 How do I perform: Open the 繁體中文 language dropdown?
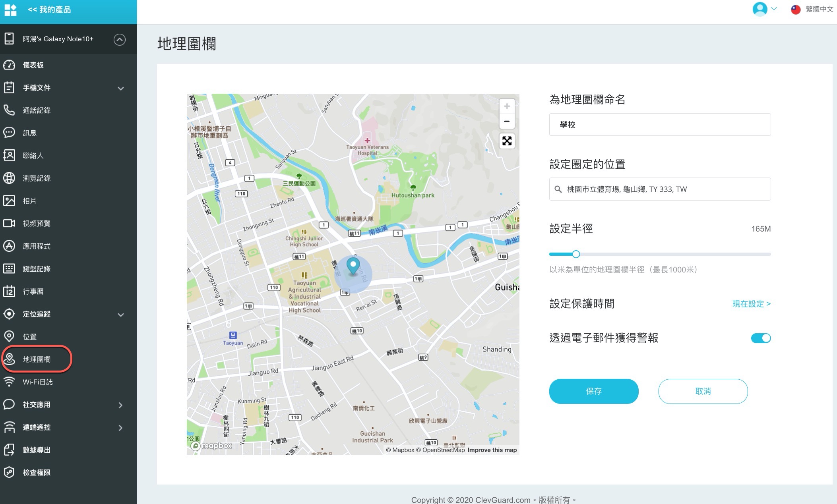812,9
